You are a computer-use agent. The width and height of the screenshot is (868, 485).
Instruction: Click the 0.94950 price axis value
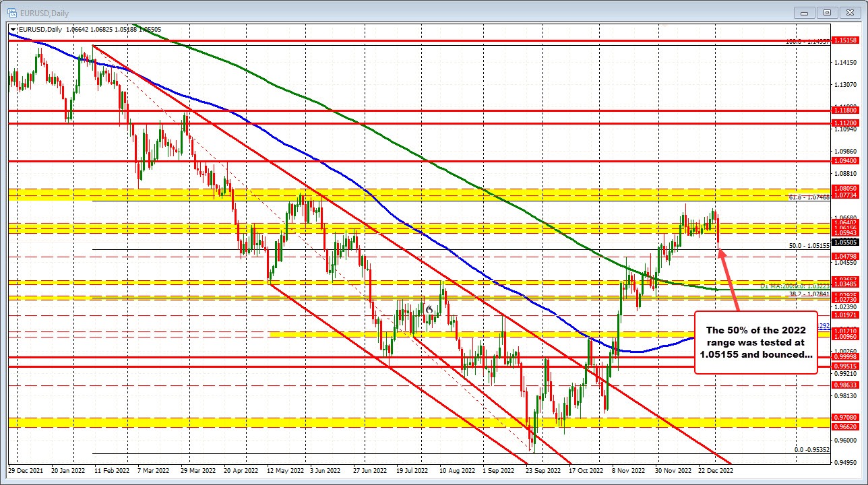pyautogui.click(x=844, y=463)
